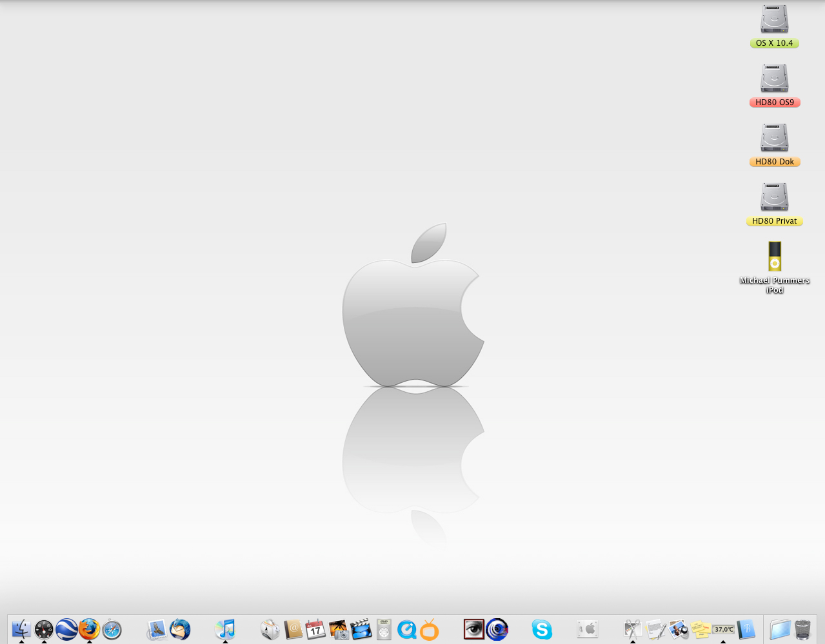Launch Dashboard from the Dock
This screenshot has height=644, width=825.
coord(44,629)
